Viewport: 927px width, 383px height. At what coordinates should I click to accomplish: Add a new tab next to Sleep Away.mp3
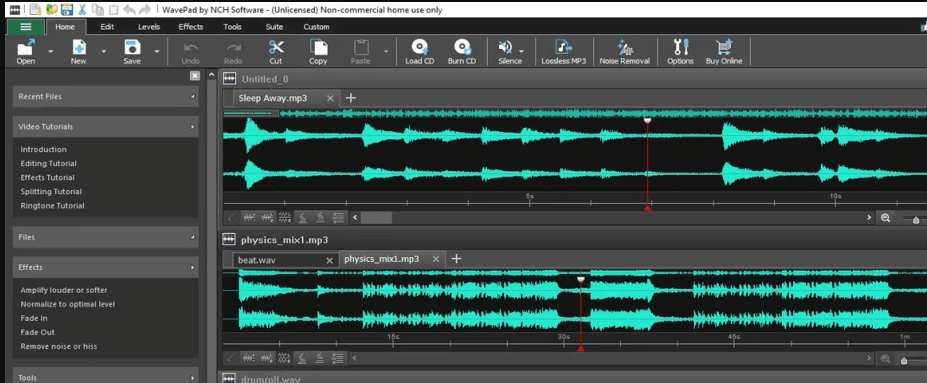click(x=351, y=98)
